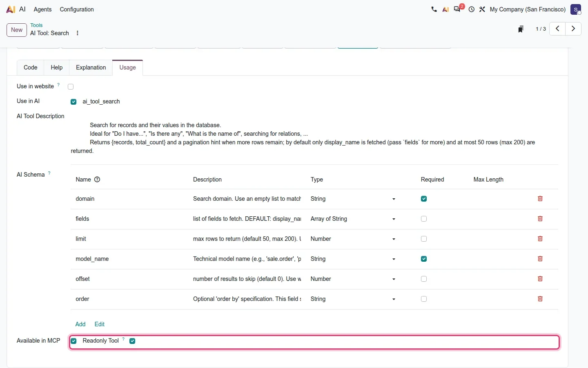Image resolution: width=588 pixels, height=368 pixels.
Task: Follow the Tools breadcrumb link
Action: [x=36, y=25]
